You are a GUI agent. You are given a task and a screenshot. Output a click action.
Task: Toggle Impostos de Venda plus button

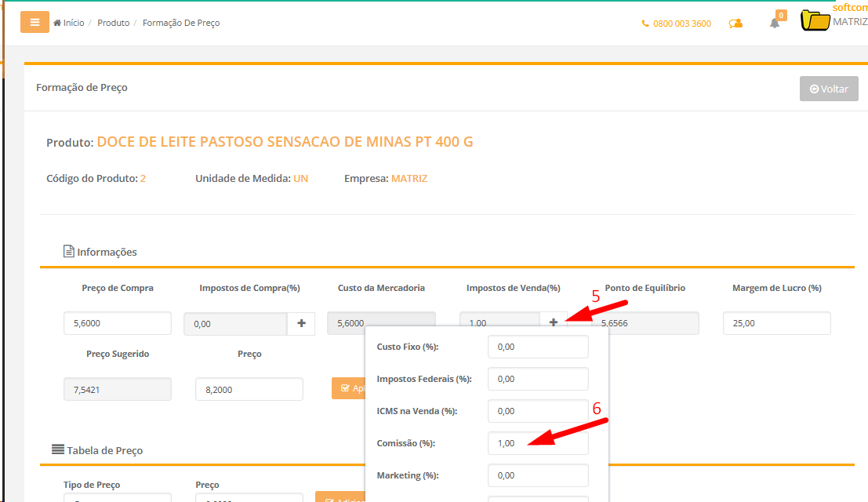[x=553, y=322]
